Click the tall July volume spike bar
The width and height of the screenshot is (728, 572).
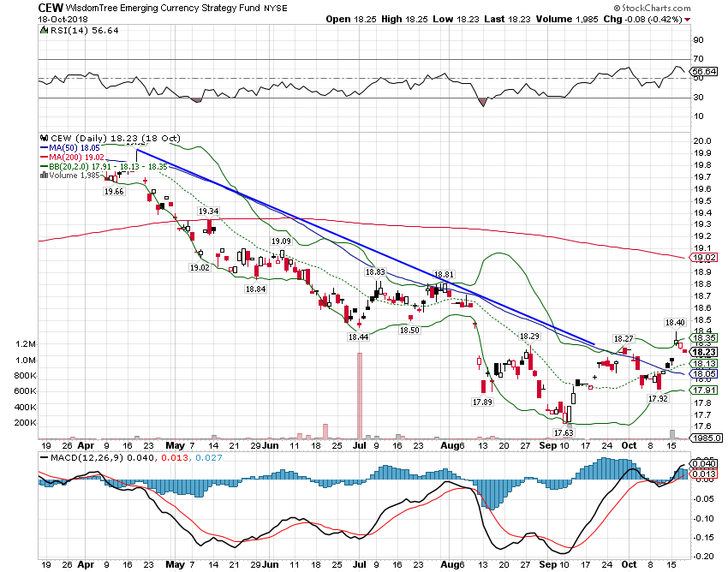360,396
